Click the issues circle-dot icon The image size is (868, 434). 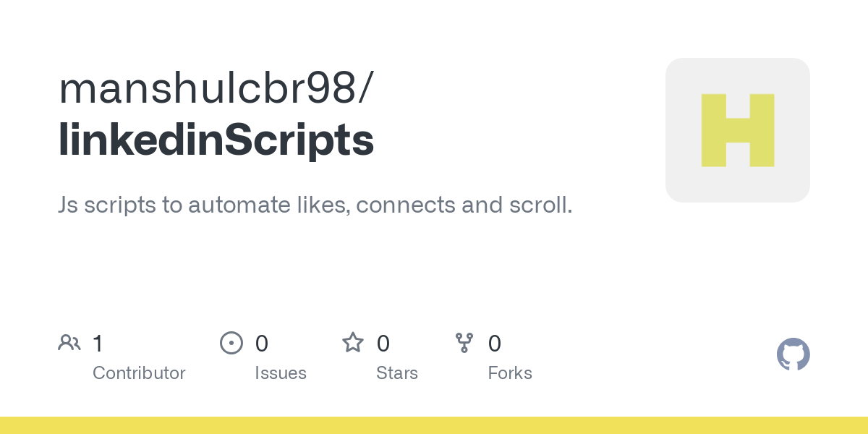(231, 342)
